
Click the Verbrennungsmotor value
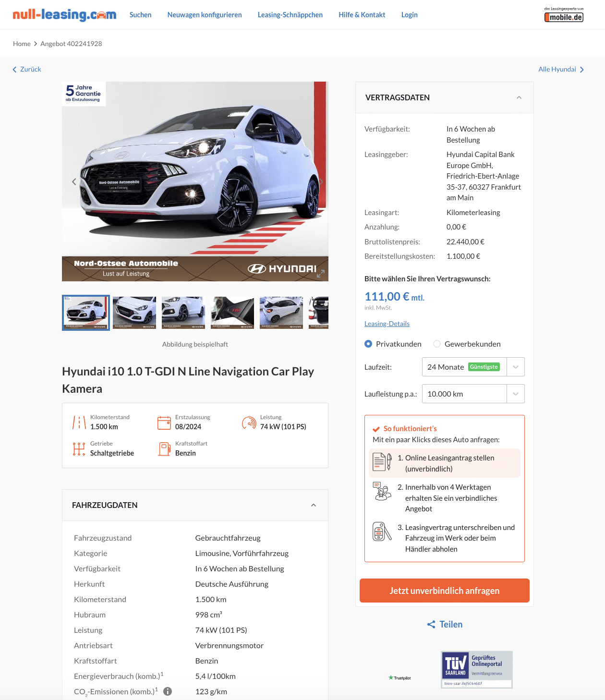click(x=230, y=645)
